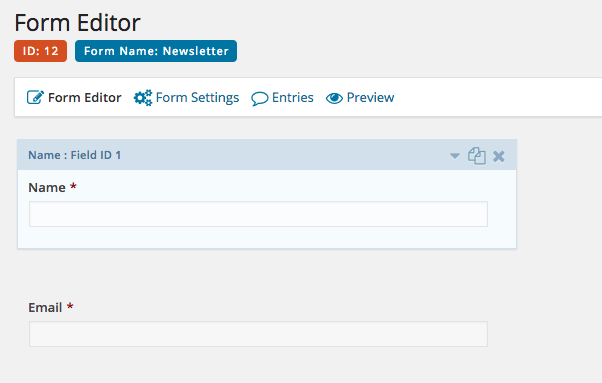Focus the Email text input
This screenshot has height=383, width=602.
pyautogui.click(x=258, y=334)
